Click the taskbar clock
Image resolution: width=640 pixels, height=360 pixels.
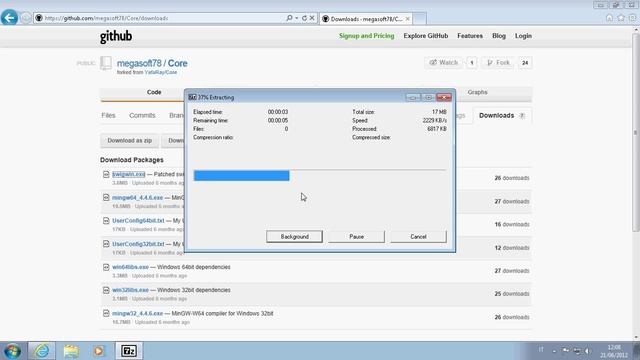[x=613, y=351]
